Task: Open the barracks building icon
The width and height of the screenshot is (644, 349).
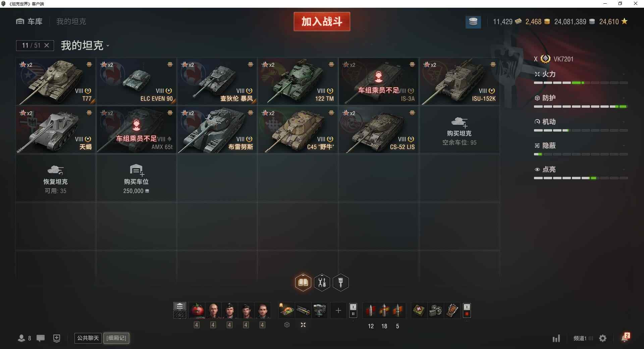Action: pyautogui.click(x=180, y=306)
